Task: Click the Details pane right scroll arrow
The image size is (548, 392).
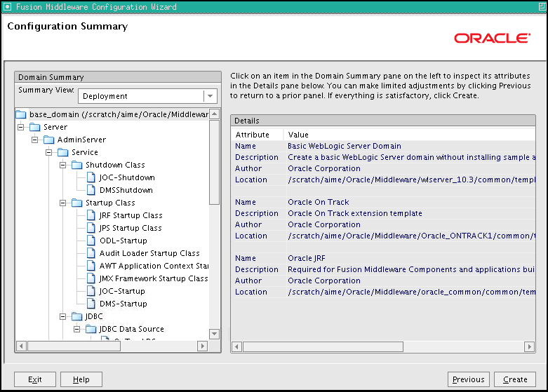Action: 530,346
